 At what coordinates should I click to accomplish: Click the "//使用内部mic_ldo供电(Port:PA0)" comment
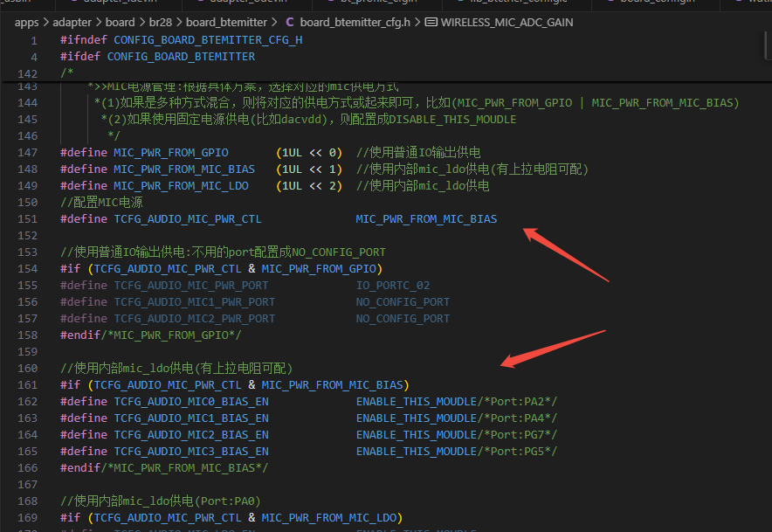(161, 501)
